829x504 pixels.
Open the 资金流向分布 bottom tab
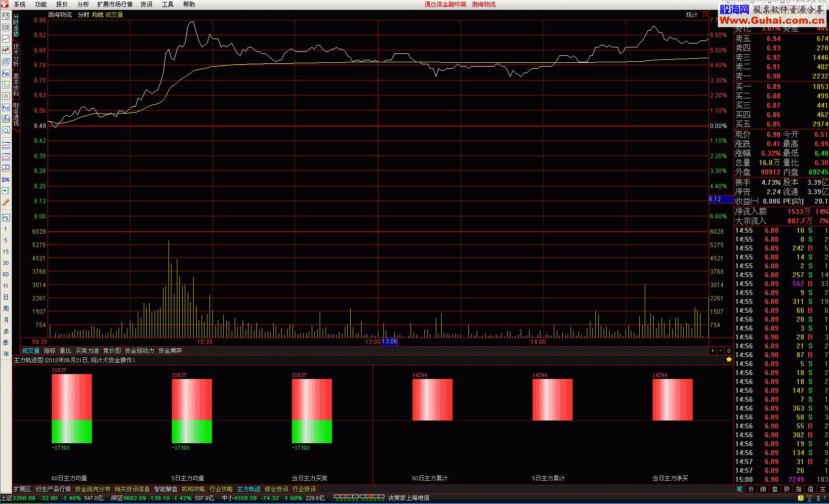tap(92, 489)
